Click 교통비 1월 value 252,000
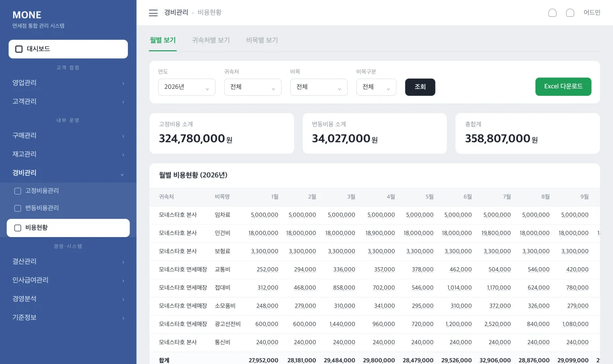 coord(267,269)
